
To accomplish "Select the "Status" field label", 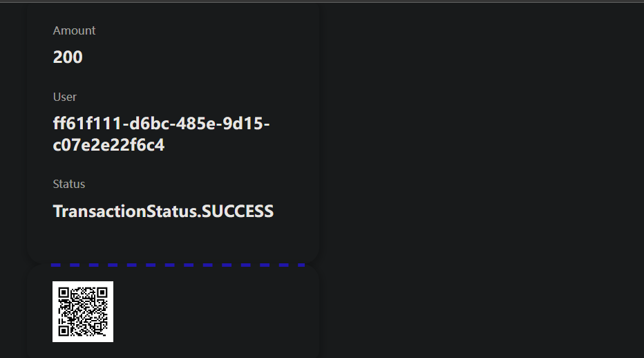I will (x=69, y=184).
